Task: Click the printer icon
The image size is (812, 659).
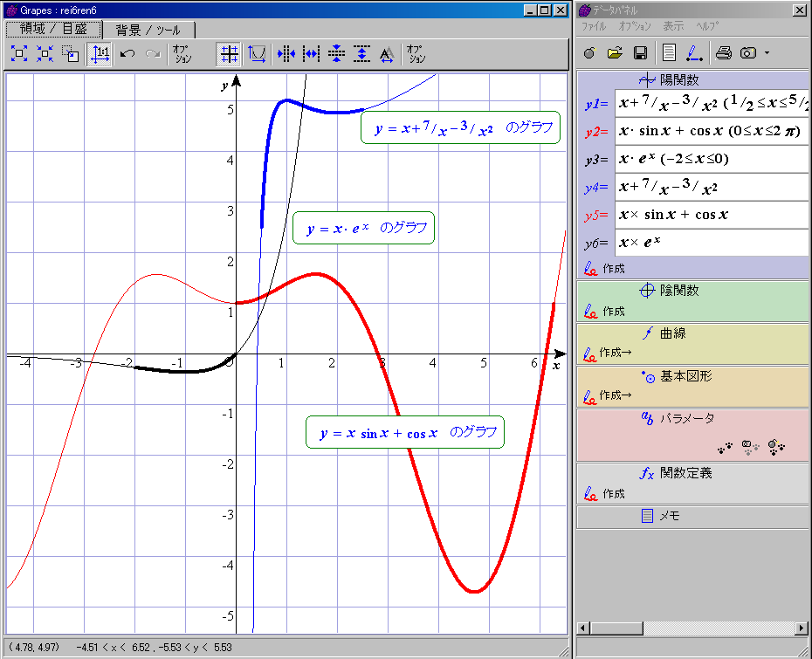Action: pyautogui.click(x=724, y=52)
